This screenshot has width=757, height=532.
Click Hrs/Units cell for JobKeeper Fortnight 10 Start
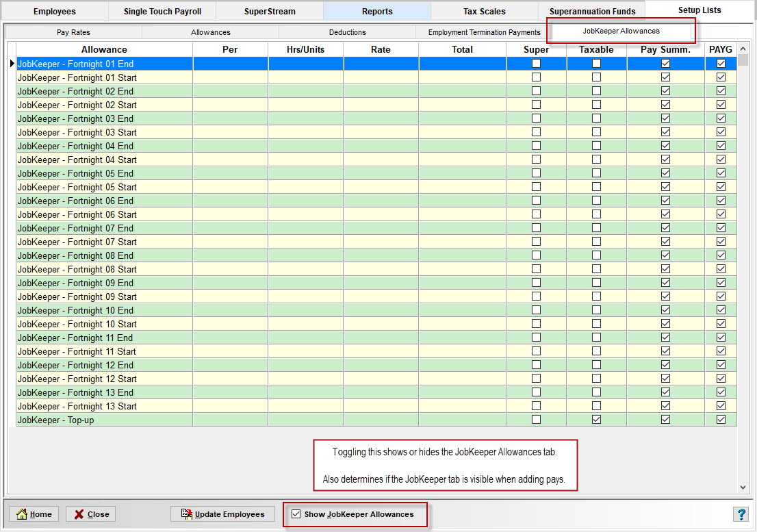[x=305, y=324]
